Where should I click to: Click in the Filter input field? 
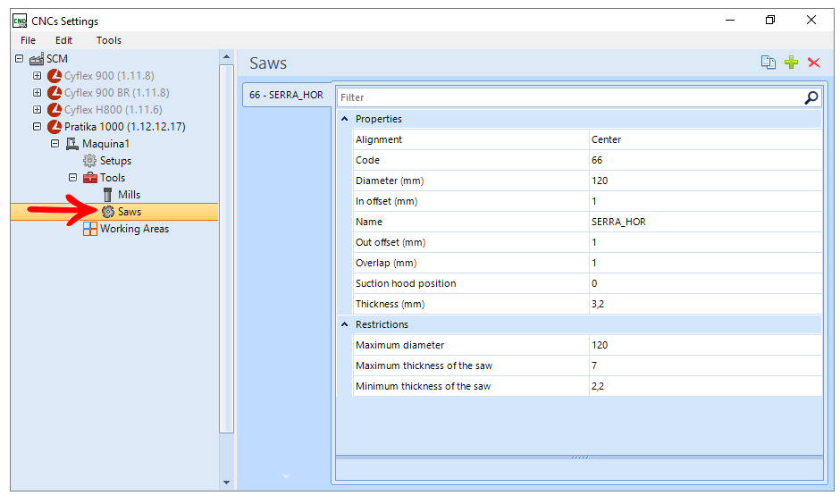(x=570, y=97)
